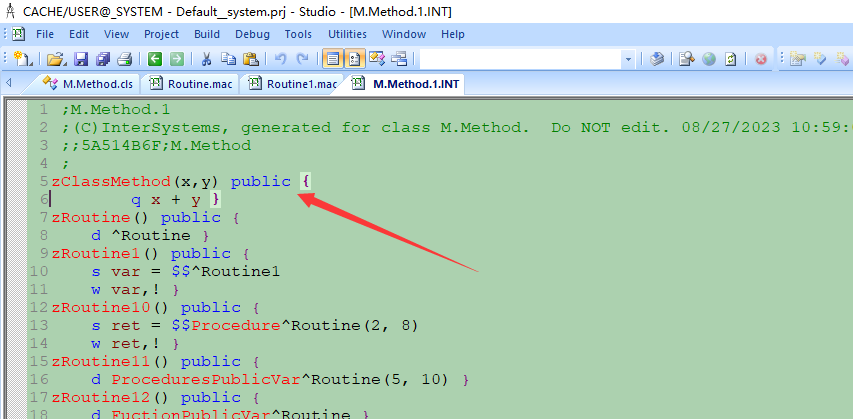
Task: Click the document icon in the menu bar
Action: (x=20, y=34)
